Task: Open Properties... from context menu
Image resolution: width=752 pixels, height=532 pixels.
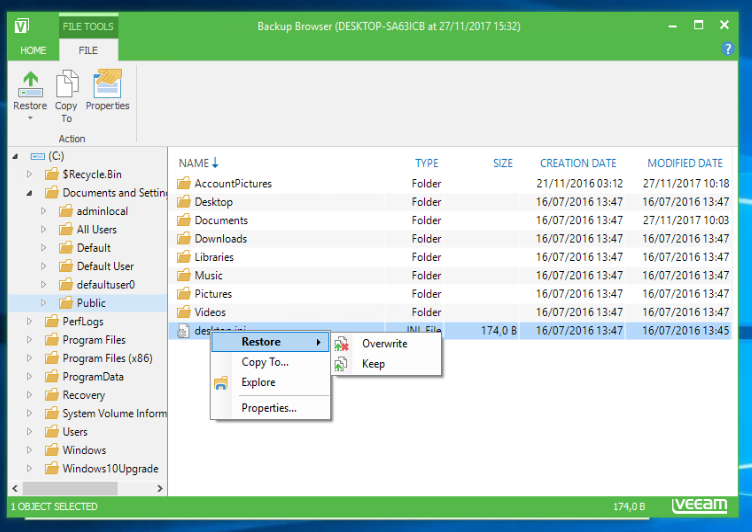Action: [270, 408]
